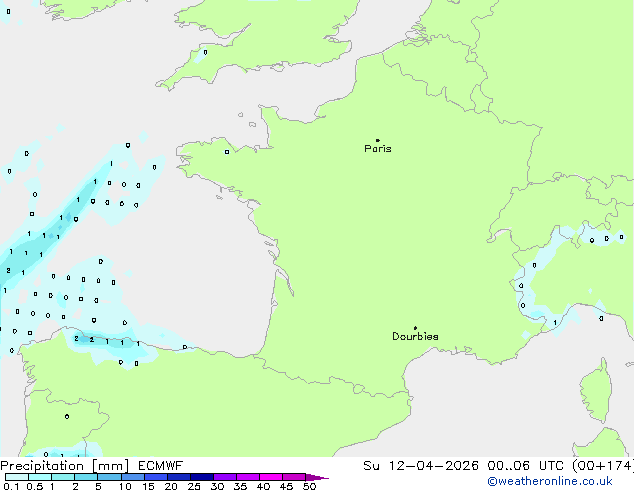634x490 pixels.
Task: Click the ECMWF model name label
Action: click(x=161, y=466)
